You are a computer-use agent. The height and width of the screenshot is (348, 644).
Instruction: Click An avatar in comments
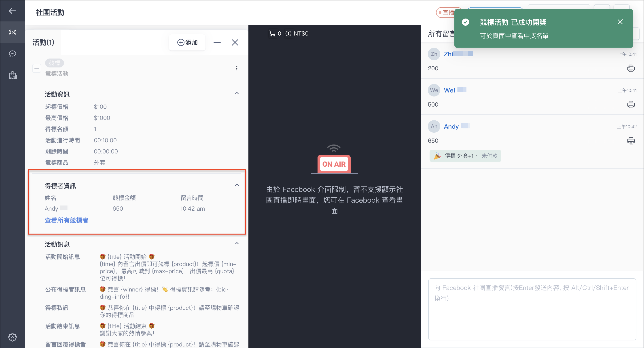coord(434,126)
